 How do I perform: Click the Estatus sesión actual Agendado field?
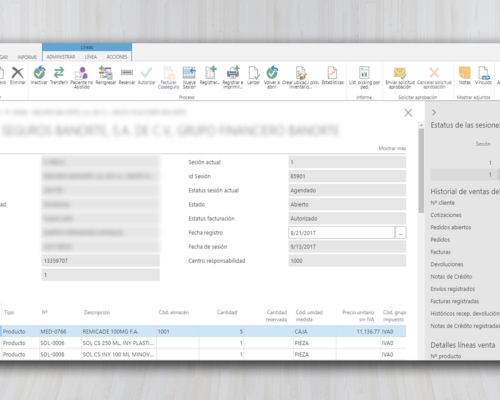(x=347, y=190)
